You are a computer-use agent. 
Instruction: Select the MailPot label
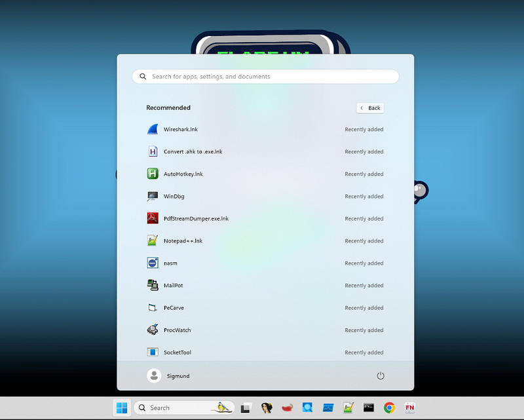[174, 285]
